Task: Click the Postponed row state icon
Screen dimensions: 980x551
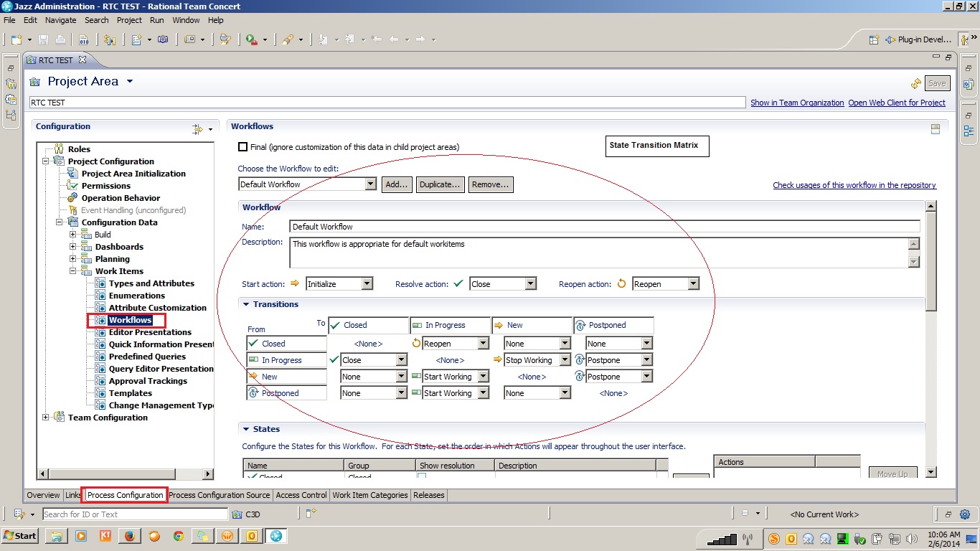Action: [x=253, y=393]
